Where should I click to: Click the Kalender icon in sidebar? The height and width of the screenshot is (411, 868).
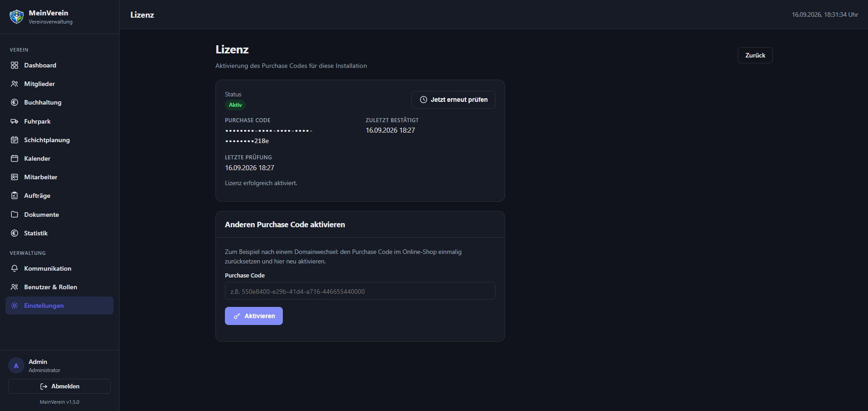point(14,158)
